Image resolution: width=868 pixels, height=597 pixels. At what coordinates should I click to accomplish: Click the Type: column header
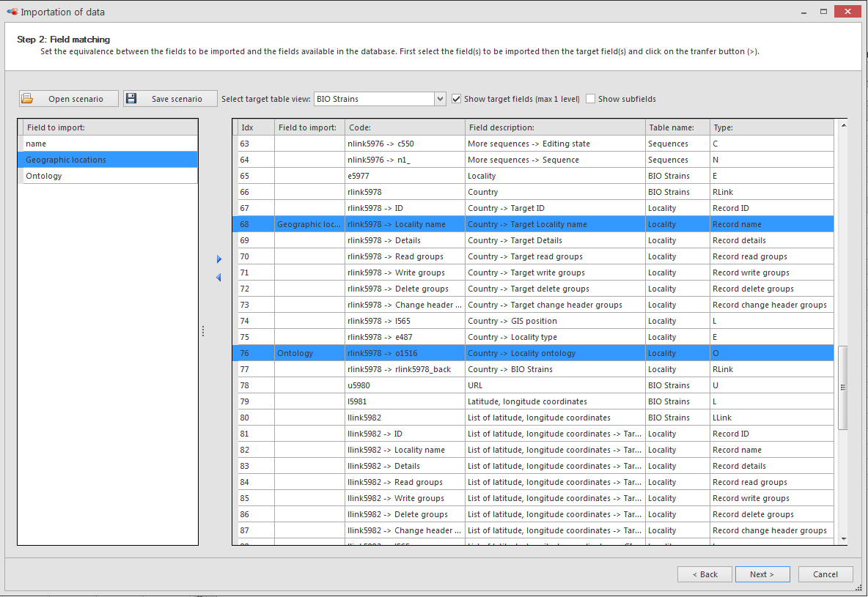pos(772,127)
